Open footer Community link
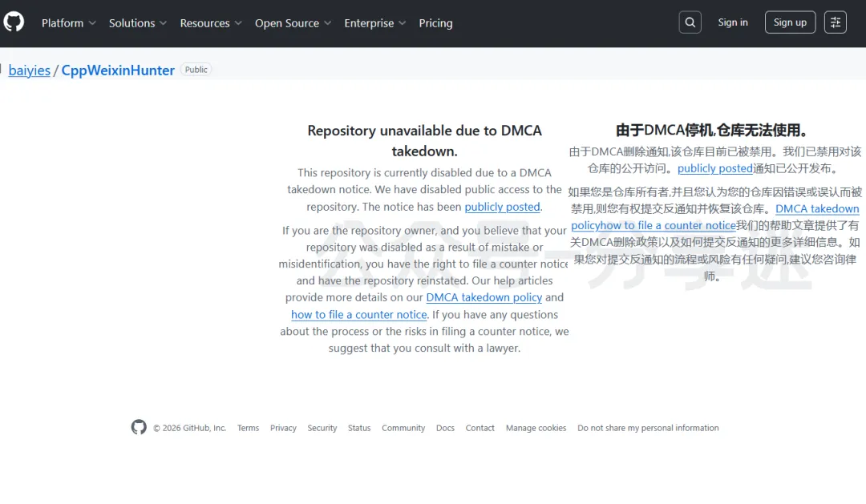This screenshot has width=866, height=504. tap(403, 428)
